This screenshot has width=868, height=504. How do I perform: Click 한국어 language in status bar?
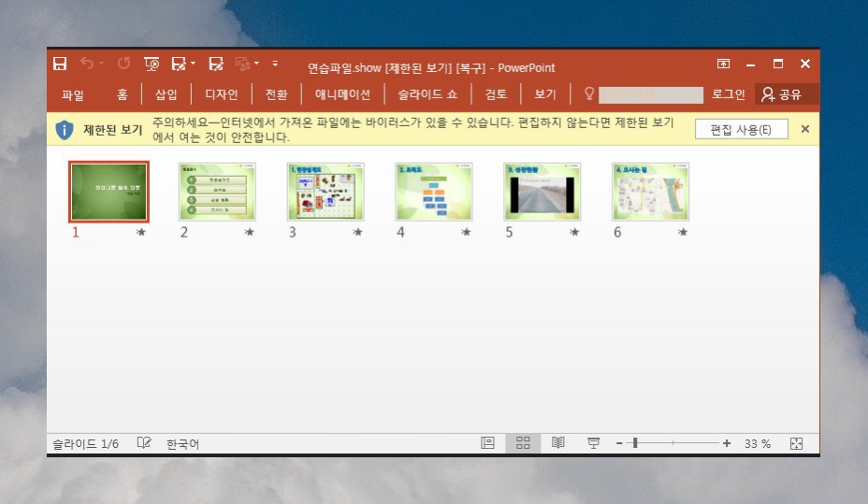pos(182,444)
